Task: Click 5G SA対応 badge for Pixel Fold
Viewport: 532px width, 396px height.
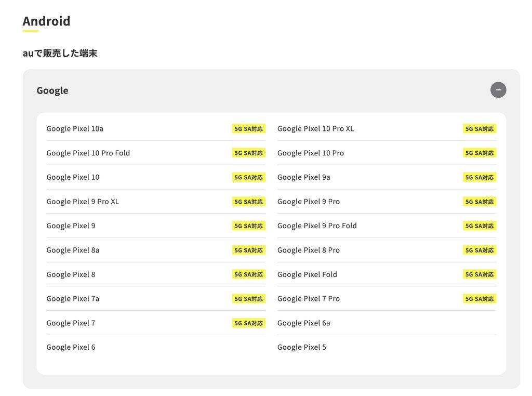Action: coord(480,274)
